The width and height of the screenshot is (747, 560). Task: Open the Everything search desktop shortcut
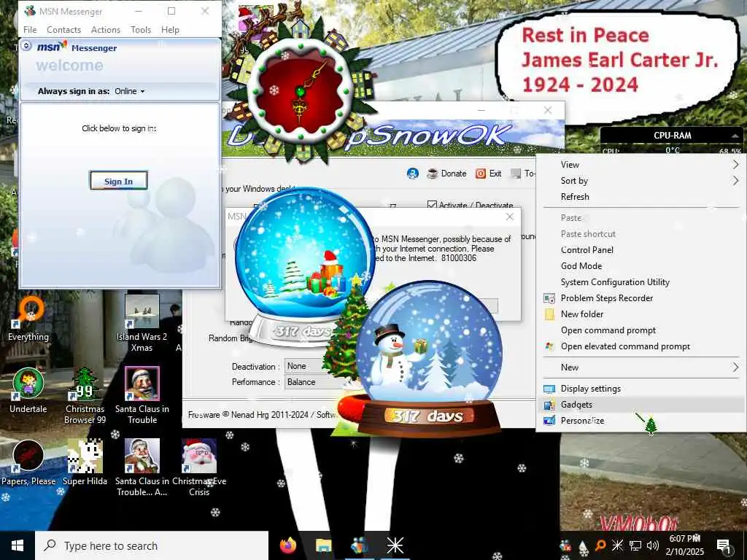tap(28, 318)
